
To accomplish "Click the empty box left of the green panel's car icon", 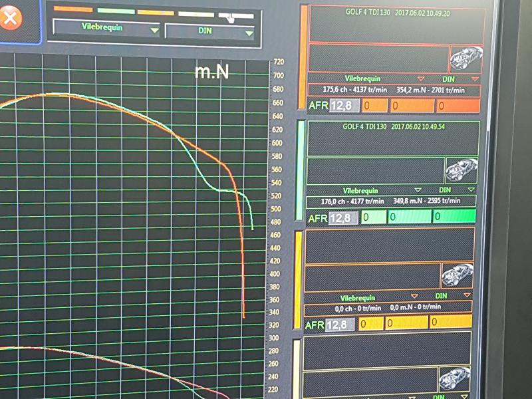I will pyautogui.click(x=376, y=171).
